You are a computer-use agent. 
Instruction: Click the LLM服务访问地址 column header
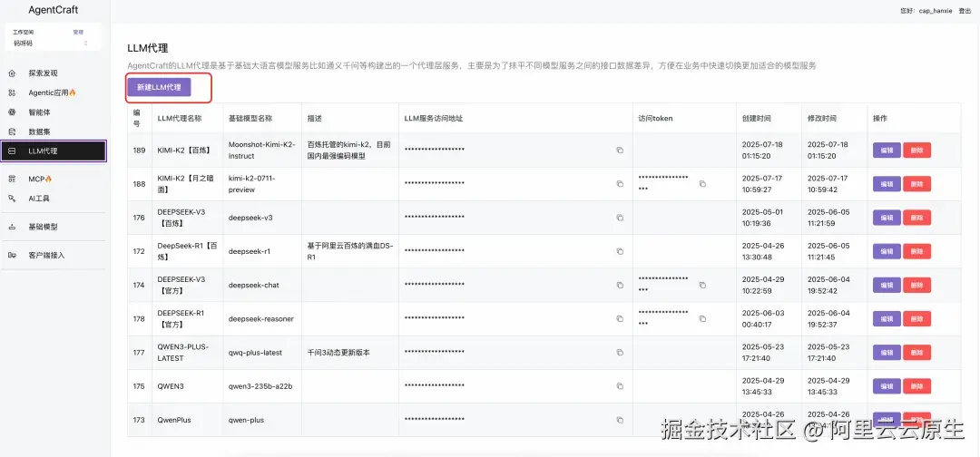[433, 118]
